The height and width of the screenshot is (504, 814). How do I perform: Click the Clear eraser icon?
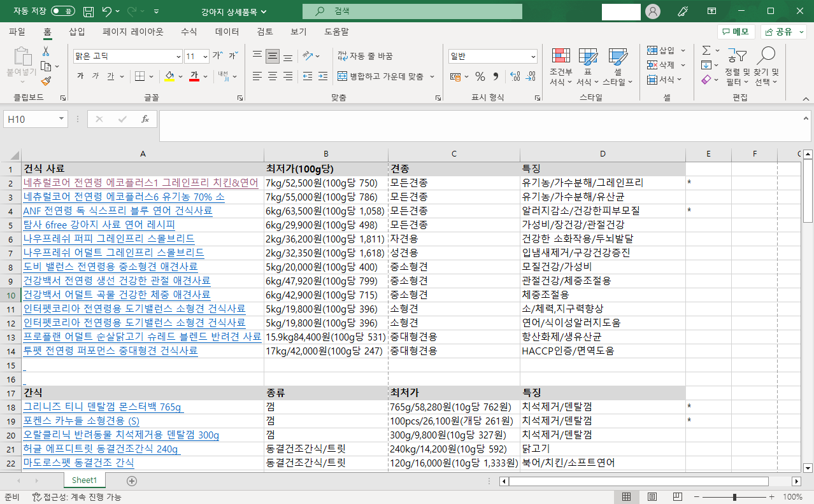pos(706,80)
